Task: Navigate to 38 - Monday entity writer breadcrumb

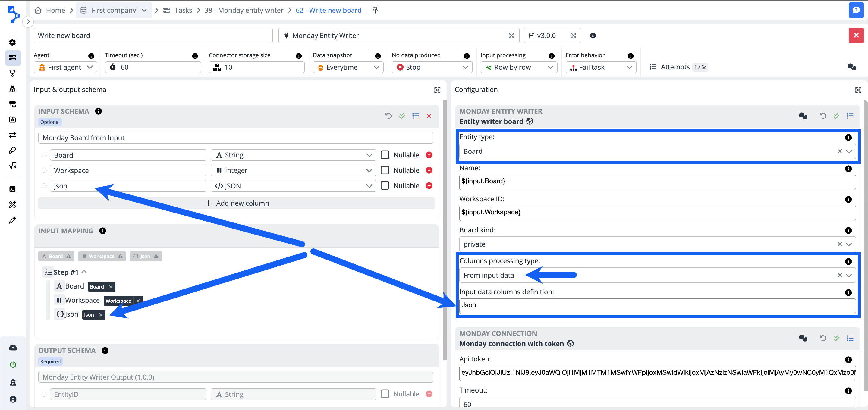Action: (x=244, y=10)
